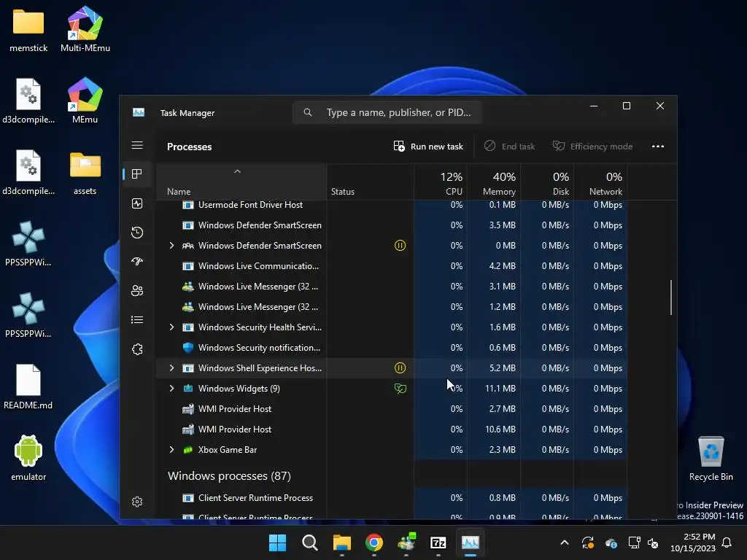Viewport: 747px width, 560px height.
Task: Open the Services page in sidebar
Action: coord(137,349)
